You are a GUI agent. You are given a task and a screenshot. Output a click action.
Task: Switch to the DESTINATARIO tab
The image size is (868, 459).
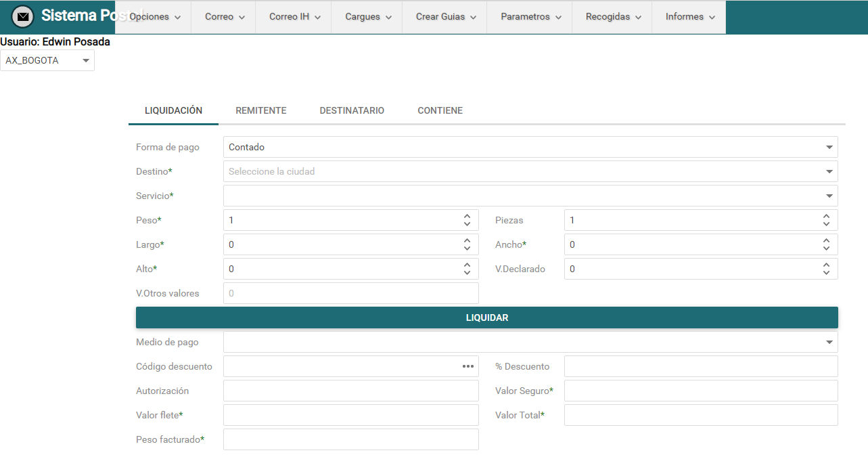352,110
